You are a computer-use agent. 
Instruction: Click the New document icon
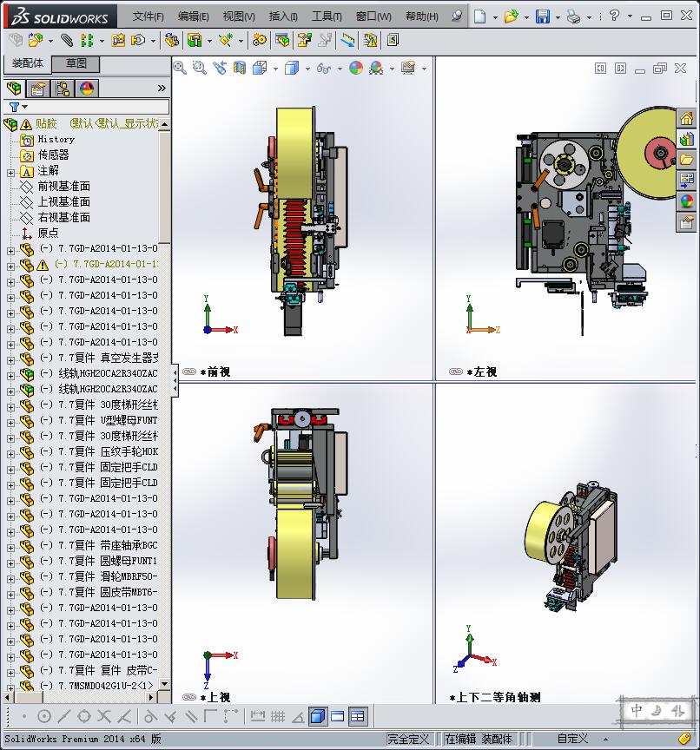480,16
